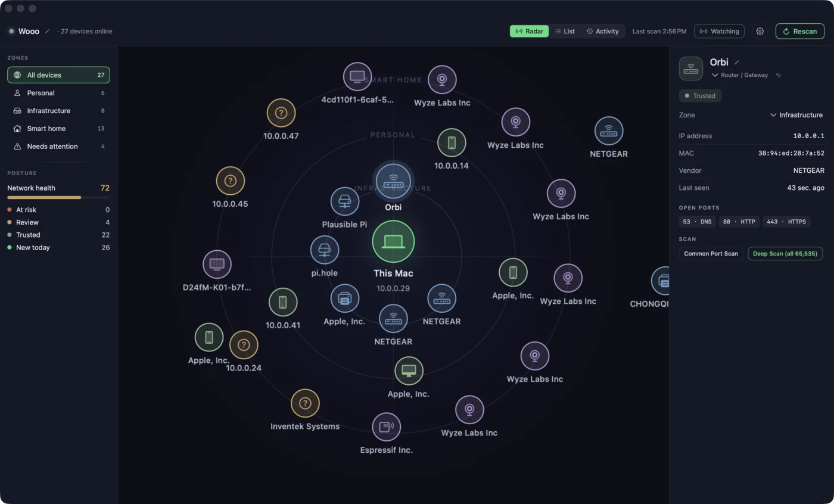
Task: Click the Trusted posture row in sidebar
Action: (58, 235)
